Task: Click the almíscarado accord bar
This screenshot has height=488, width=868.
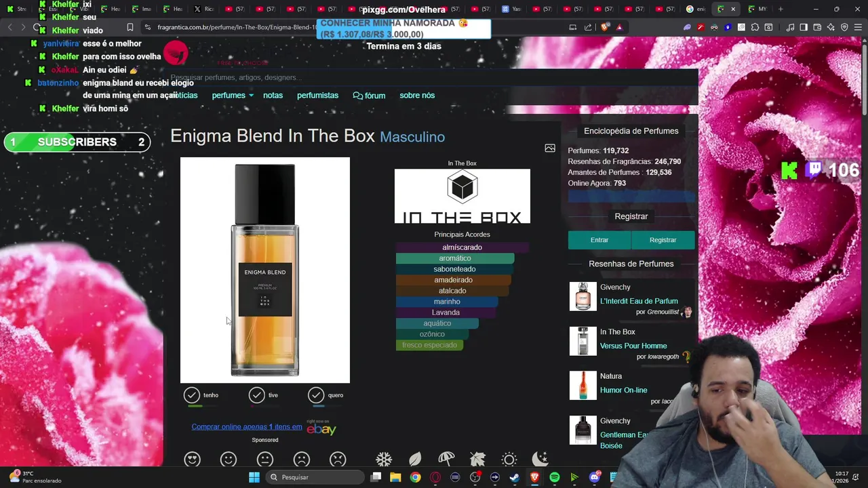Action: click(462, 247)
